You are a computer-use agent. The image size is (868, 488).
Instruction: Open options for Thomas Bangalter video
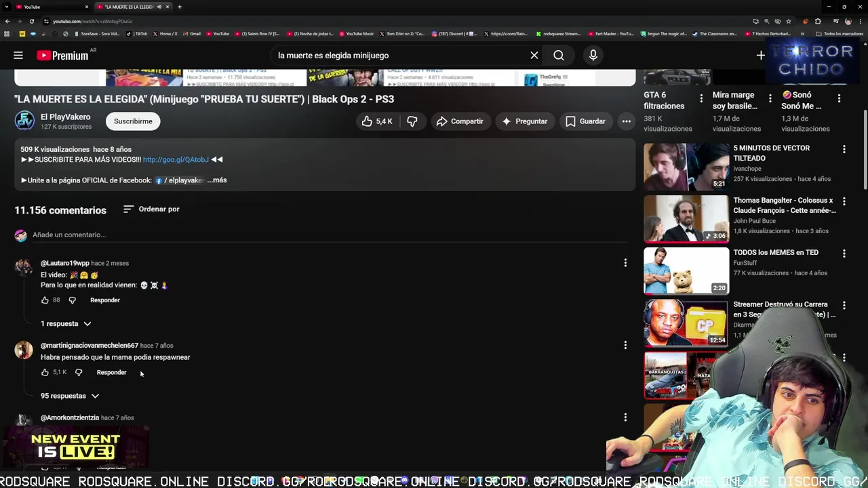(x=844, y=201)
